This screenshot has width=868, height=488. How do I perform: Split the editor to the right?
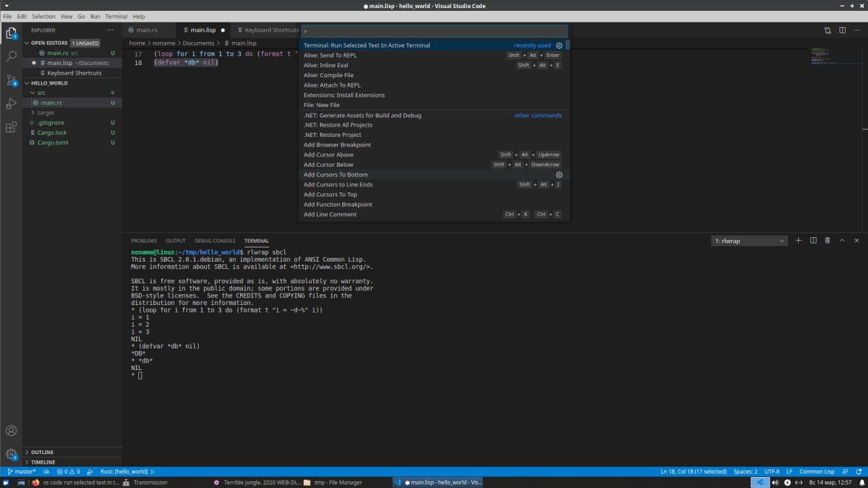(842, 30)
